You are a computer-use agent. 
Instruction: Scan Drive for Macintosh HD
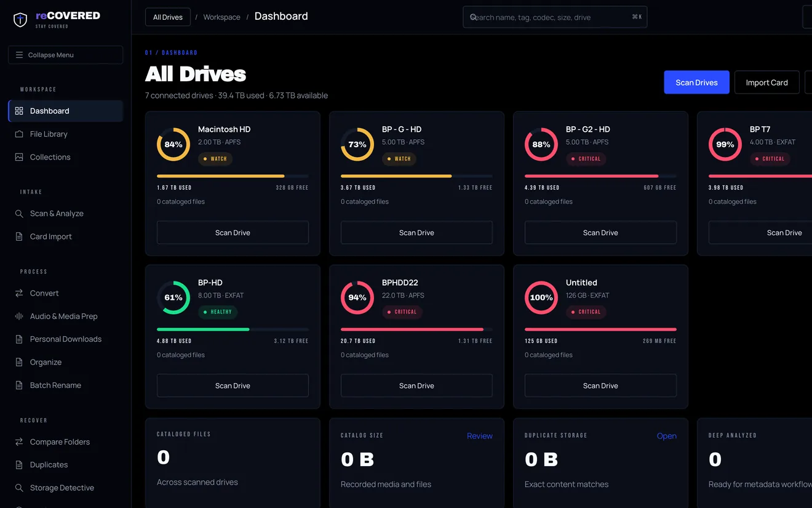tap(233, 233)
